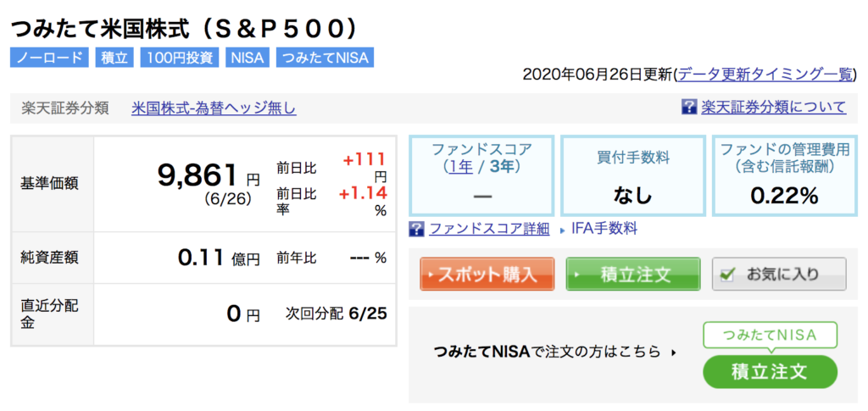This screenshot has width=868, height=411.
Task: Click the arrow icon before IFA手数料
Action: 563,229
